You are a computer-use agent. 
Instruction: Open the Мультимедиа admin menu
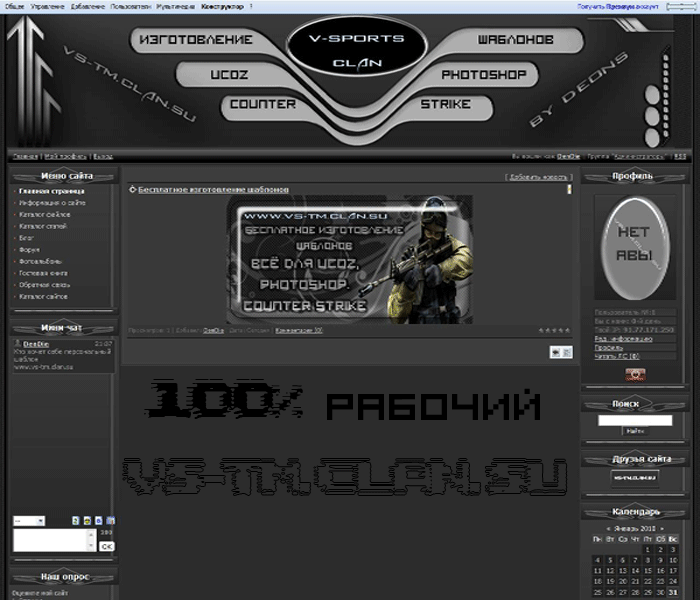(175, 7)
